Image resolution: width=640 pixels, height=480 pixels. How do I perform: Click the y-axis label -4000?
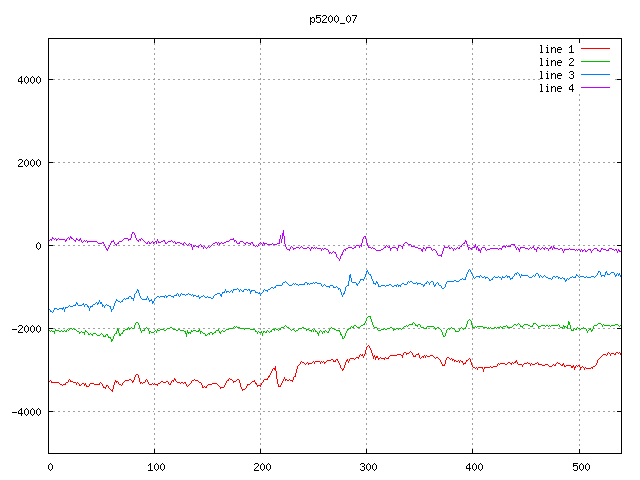27,412
